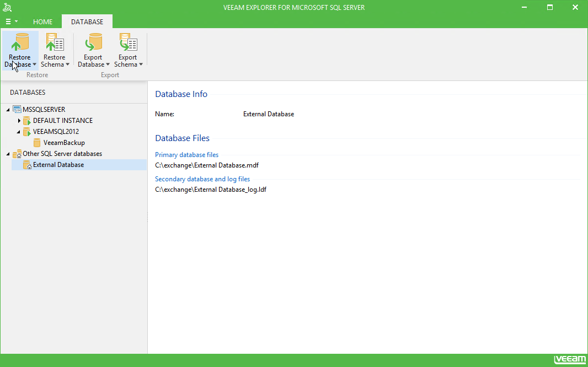This screenshot has height=367, width=588.
Task: Click the Restore Schema ribbon icon
Action: click(x=55, y=42)
